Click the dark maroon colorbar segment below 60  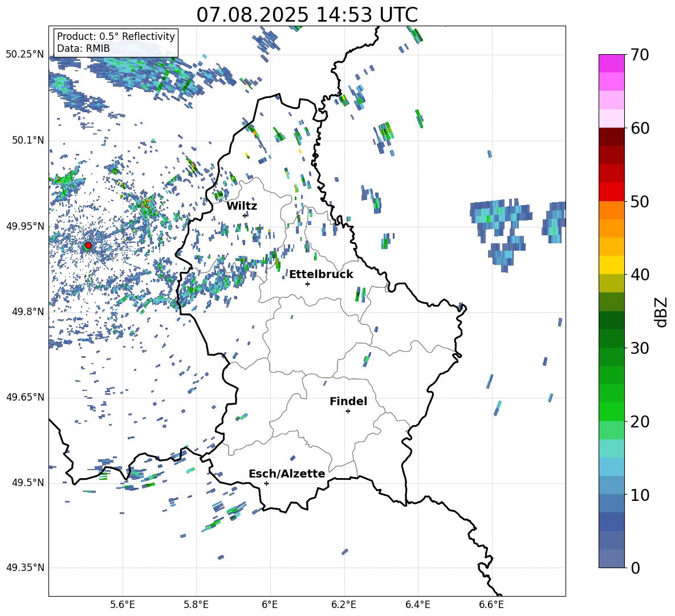click(x=612, y=137)
